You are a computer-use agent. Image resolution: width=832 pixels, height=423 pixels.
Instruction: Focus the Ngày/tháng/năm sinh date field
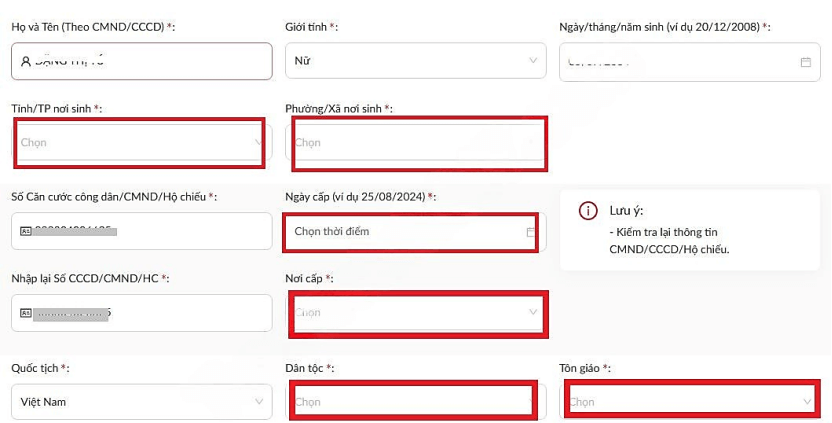pyautogui.click(x=680, y=62)
